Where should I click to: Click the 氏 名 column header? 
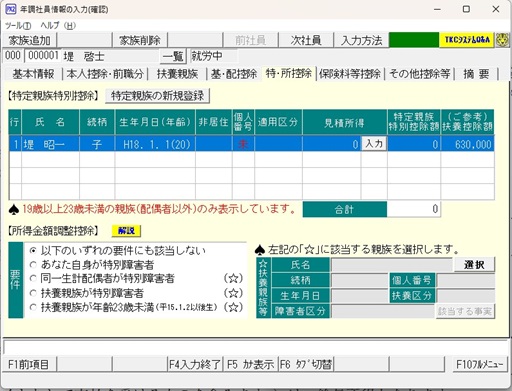click(50, 122)
